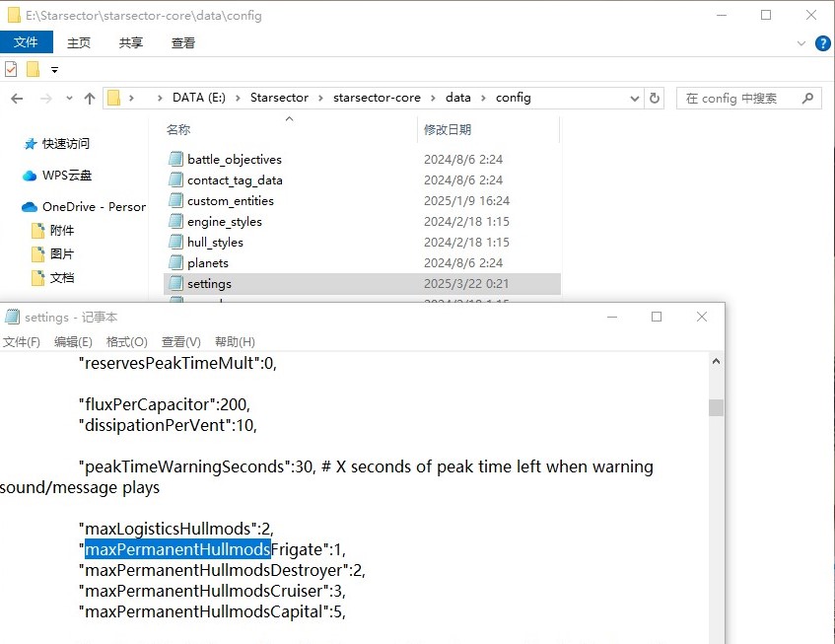
Task: Click the Back navigation arrow
Action: tap(17, 98)
